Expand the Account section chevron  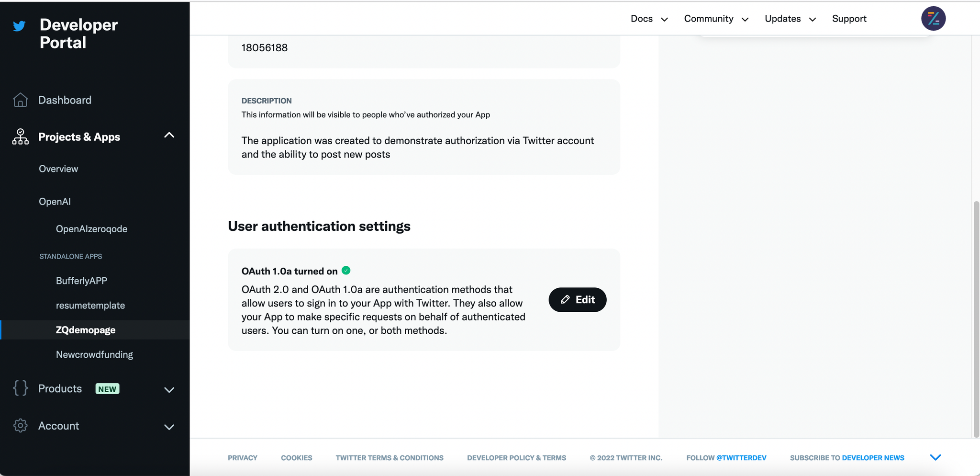(x=169, y=427)
